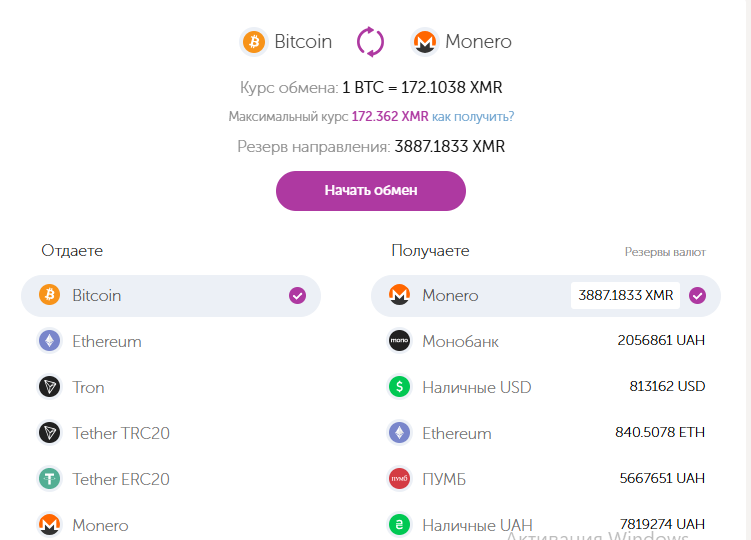Image resolution: width=751 pixels, height=540 pixels.
Task: Click the 3887.1833 XMR reserve badge
Action: pyautogui.click(x=625, y=295)
